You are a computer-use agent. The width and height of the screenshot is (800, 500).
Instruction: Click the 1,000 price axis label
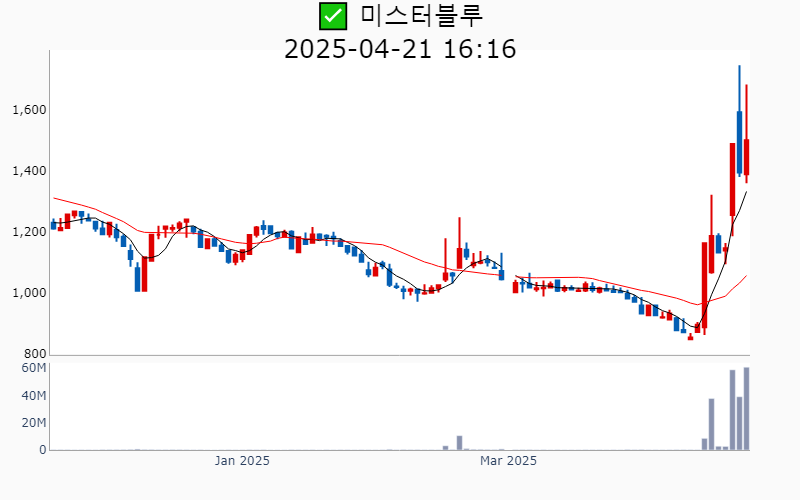[29, 293]
